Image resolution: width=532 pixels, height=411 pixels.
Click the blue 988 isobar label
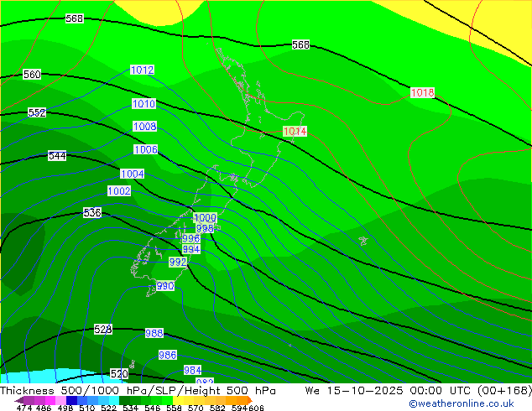coord(154,333)
